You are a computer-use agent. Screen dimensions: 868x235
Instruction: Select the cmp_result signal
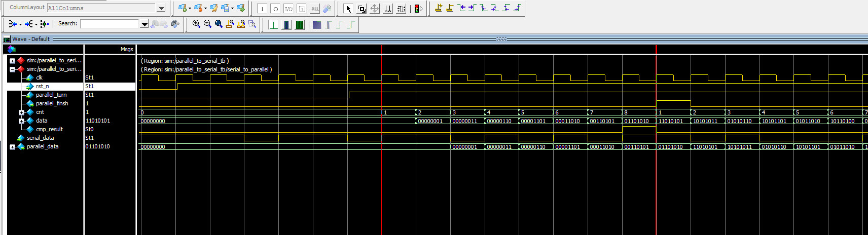49,129
